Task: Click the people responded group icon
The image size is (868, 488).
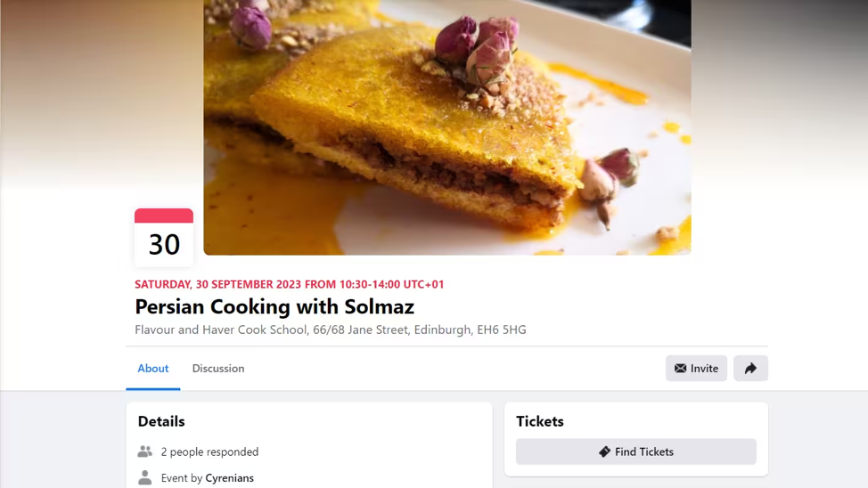Action: [x=145, y=451]
